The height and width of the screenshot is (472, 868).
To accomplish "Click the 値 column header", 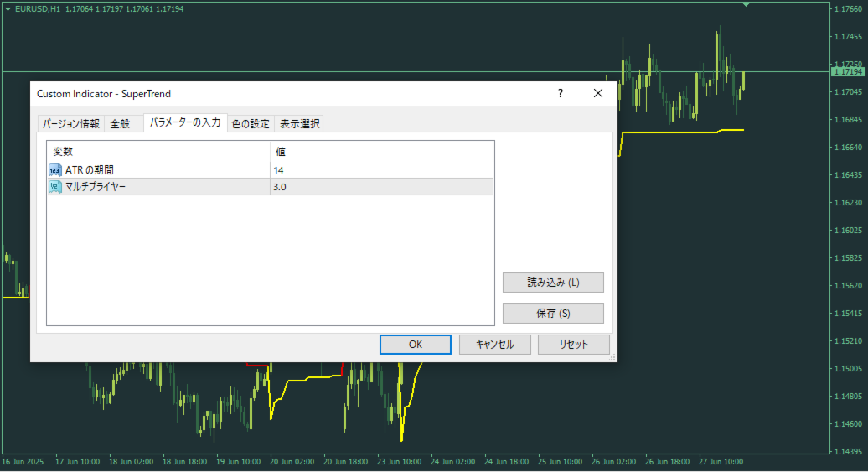I will 381,152.
